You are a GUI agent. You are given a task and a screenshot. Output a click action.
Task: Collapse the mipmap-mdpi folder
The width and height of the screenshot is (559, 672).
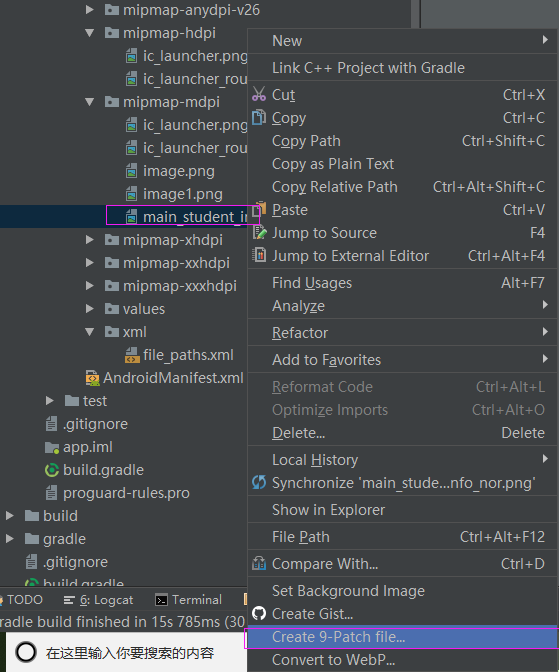90,102
